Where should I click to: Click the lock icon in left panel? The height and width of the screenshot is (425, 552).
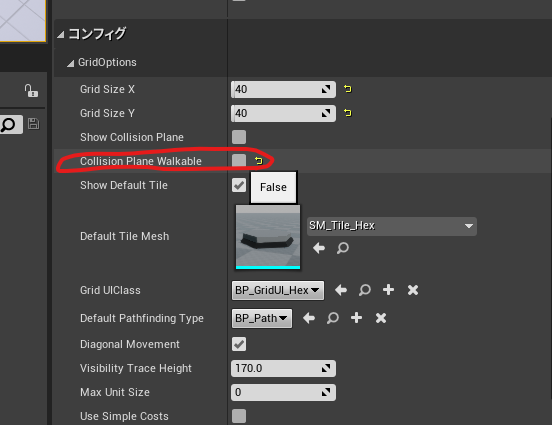[31, 91]
